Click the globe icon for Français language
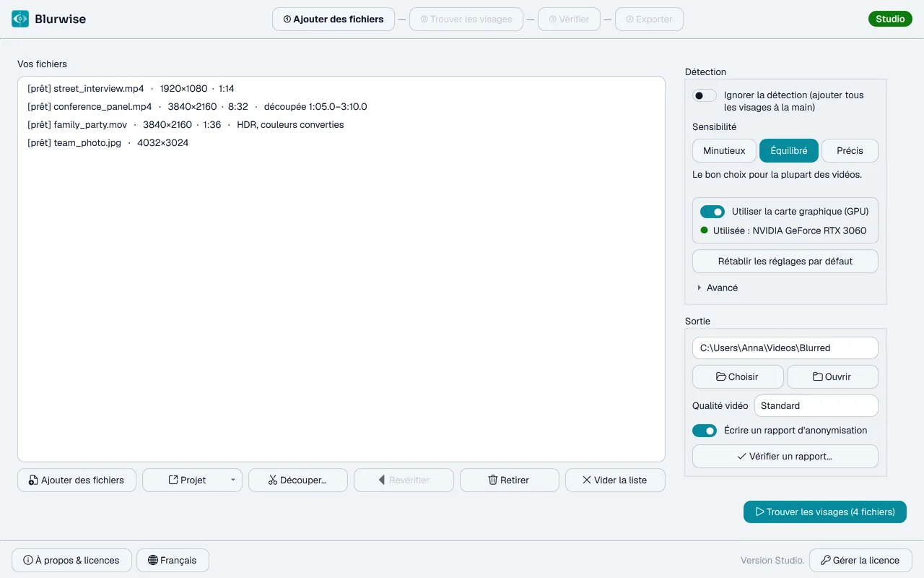 152,560
